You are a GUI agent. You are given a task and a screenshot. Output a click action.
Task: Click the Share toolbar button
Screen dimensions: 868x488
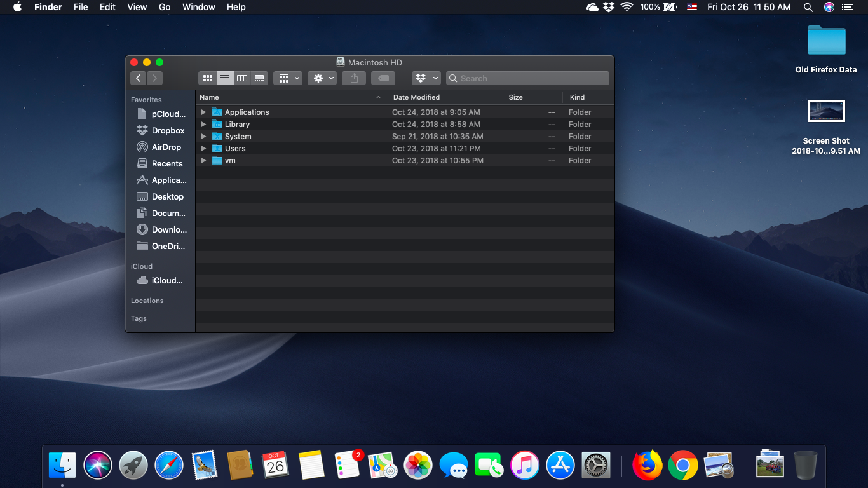click(354, 78)
